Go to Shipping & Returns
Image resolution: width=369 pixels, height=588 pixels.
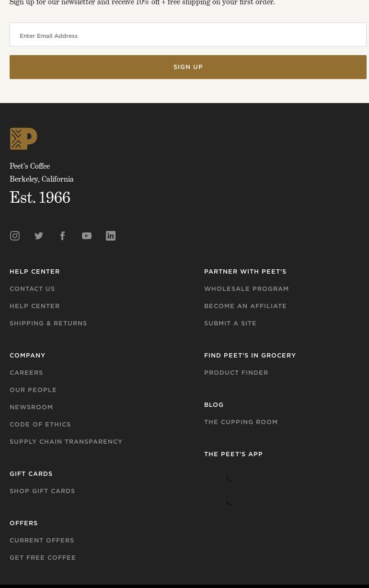click(x=48, y=323)
